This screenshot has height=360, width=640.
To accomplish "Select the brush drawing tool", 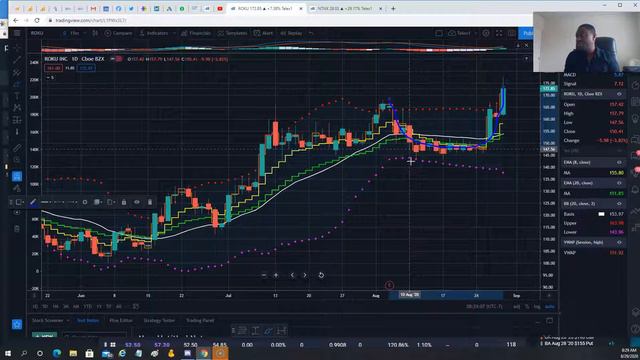I will click(17, 84).
